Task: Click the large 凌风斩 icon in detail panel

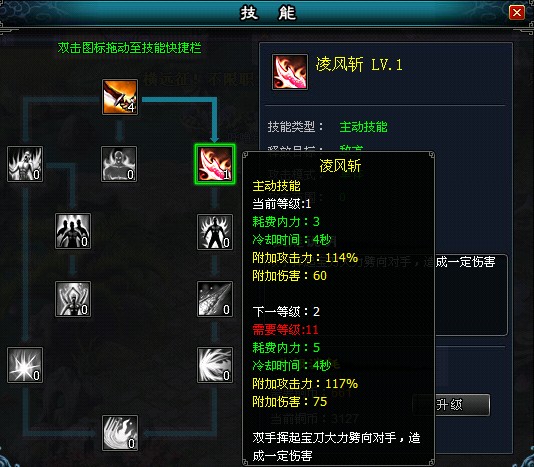Action: tap(290, 72)
